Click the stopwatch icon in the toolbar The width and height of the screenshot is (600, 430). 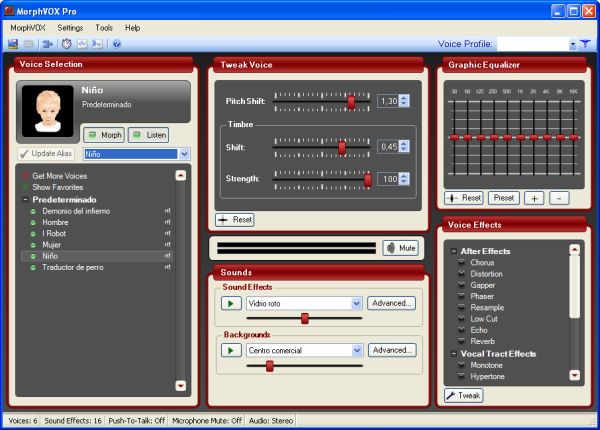pyautogui.click(x=66, y=44)
